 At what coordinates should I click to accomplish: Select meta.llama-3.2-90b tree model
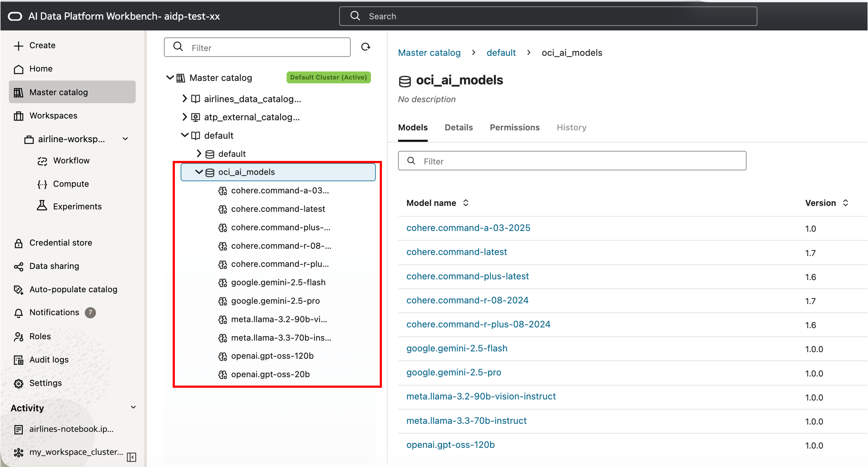[279, 319]
